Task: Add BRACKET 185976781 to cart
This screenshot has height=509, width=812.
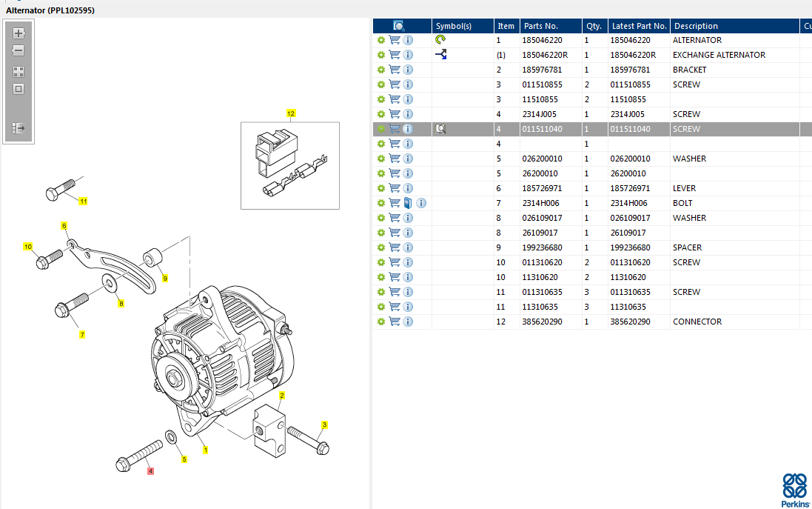Action: (395, 70)
